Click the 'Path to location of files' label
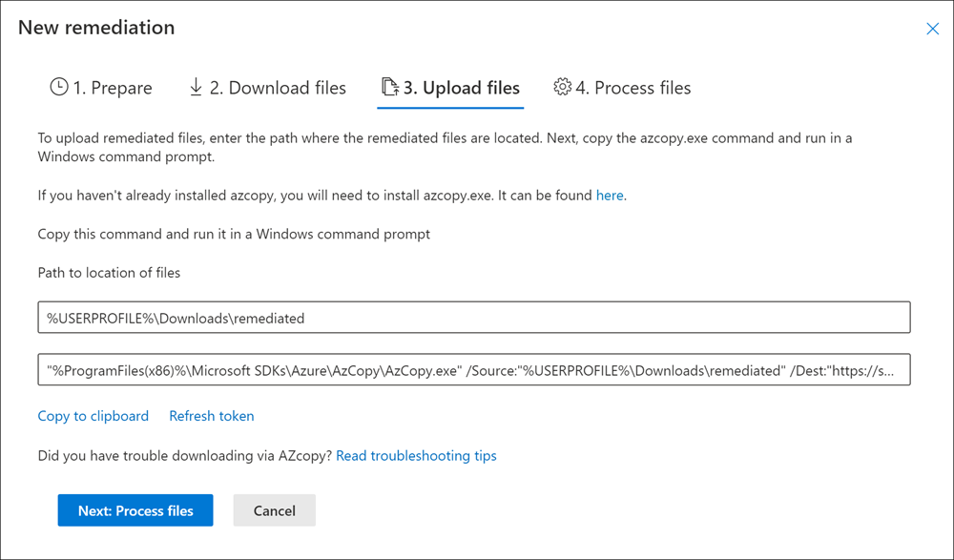 (109, 273)
